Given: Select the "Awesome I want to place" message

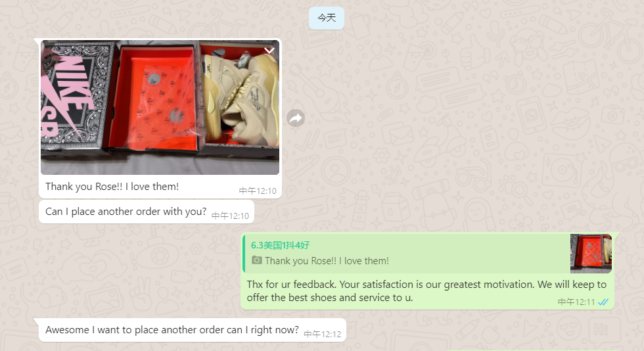Looking at the screenshot, I should [172, 329].
